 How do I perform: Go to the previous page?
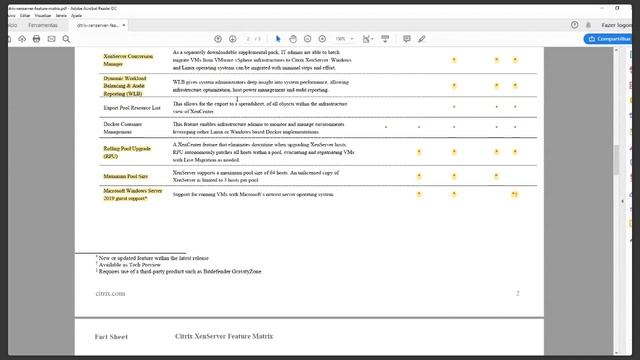(x=218, y=39)
